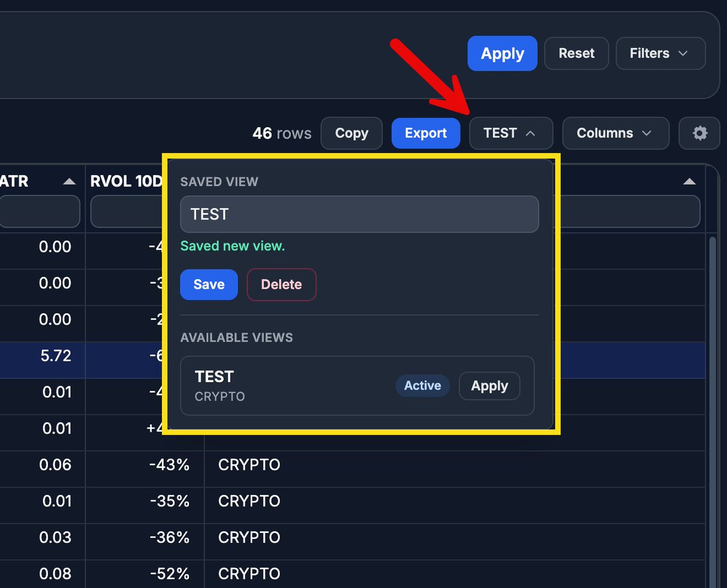Click the RVOL 10D column header
The image size is (727, 588).
pos(126,181)
